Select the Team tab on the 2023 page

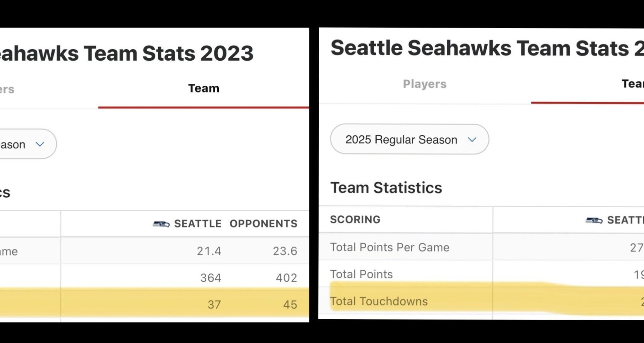pyautogui.click(x=203, y=88)
